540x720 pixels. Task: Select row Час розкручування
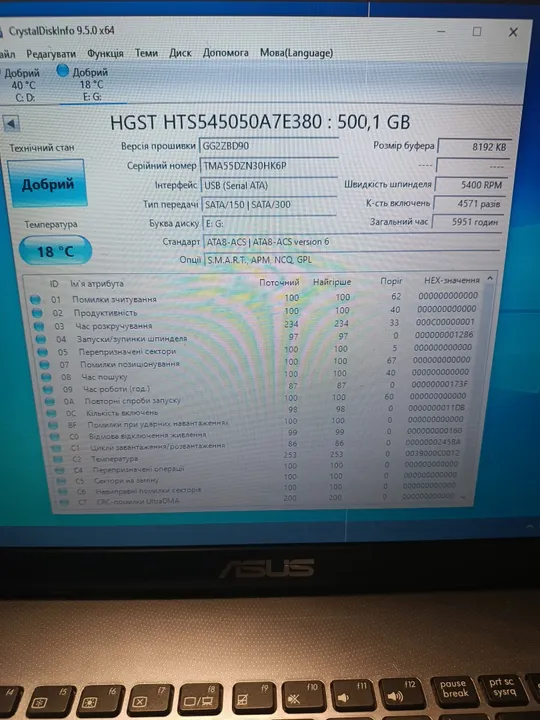point(256,324)
